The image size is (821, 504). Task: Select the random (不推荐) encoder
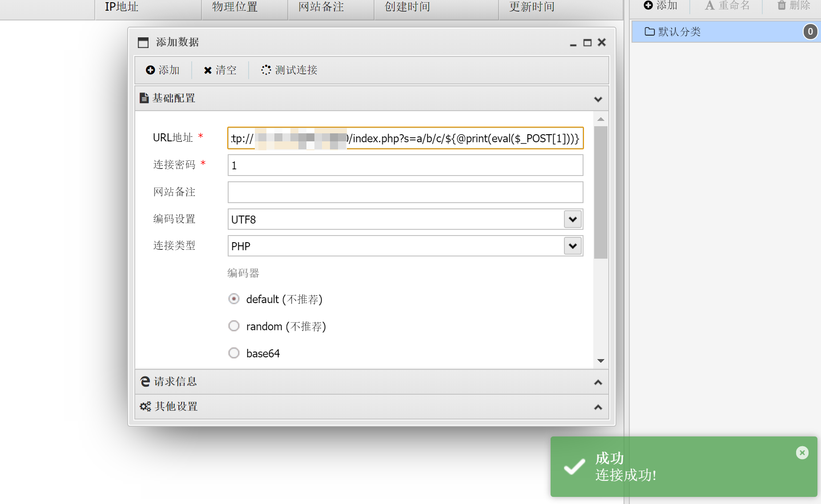[234, 326]
